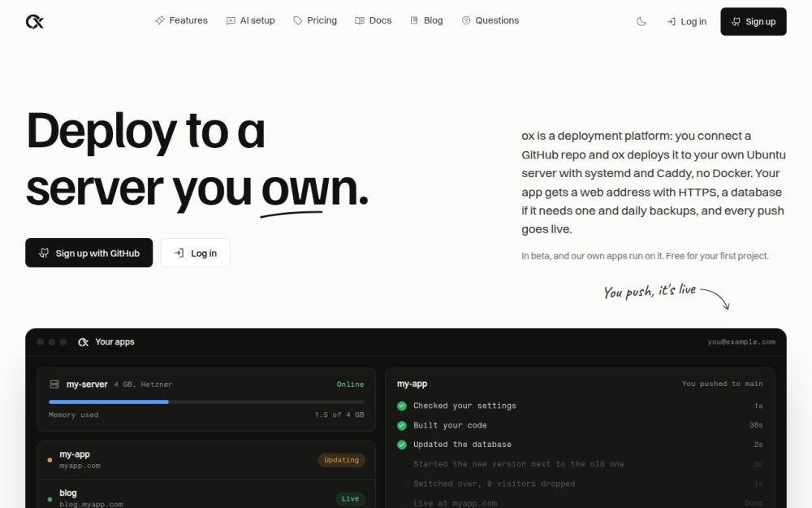Screen dimensions: 812x508
Task: Toggle dark mode with the moon icon
Action: point(641,21)
